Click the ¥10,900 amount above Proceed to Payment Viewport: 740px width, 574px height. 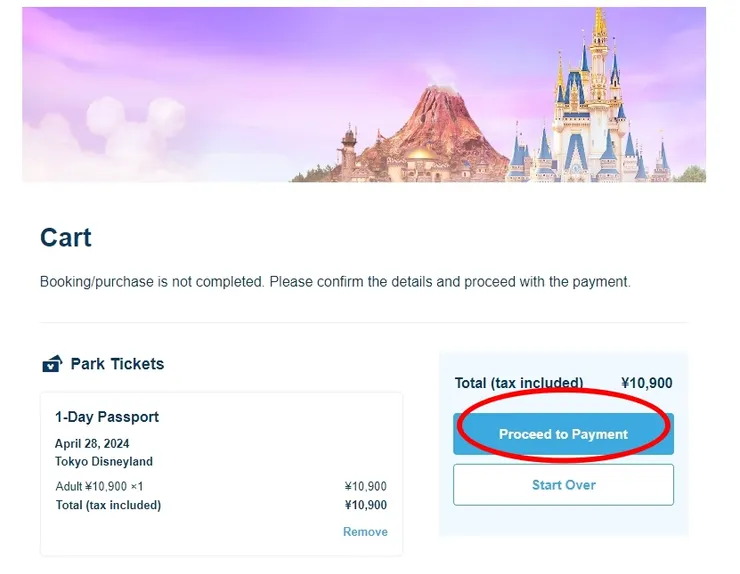click(647, 383)
